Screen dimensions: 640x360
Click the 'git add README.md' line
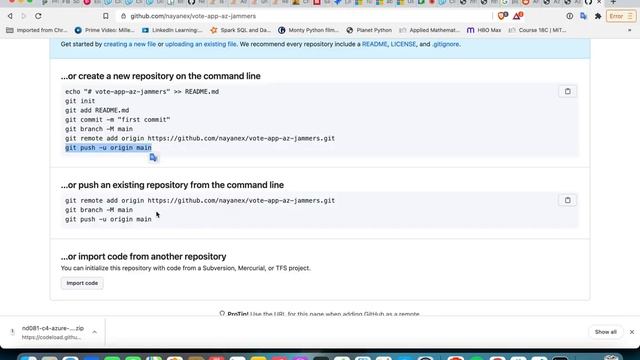[97, 110]
